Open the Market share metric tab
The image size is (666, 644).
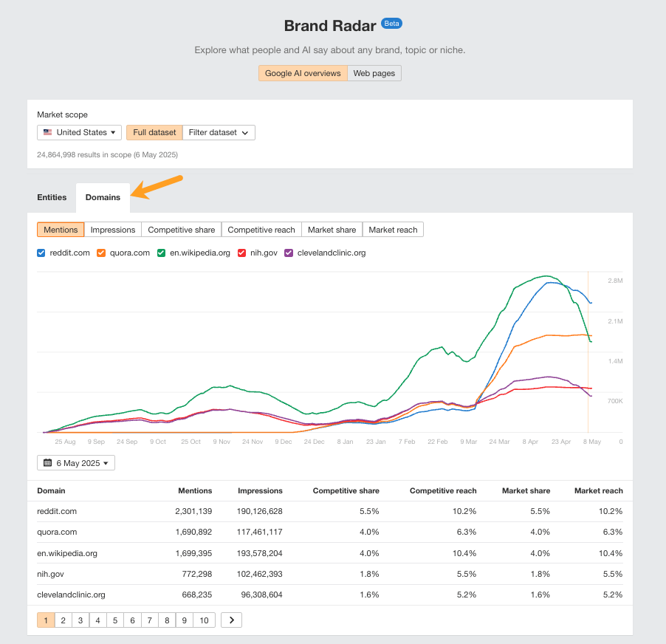point(332,229)
